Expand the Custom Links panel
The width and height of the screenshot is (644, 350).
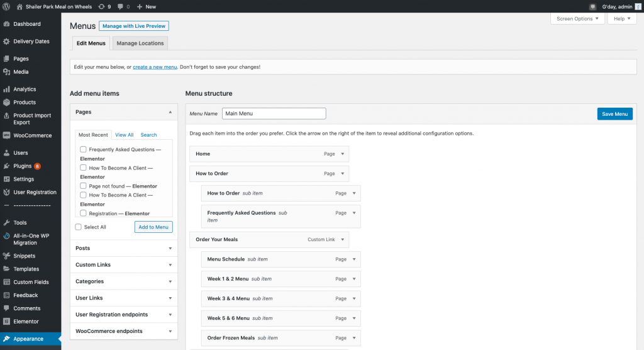[x=124, y=265]
